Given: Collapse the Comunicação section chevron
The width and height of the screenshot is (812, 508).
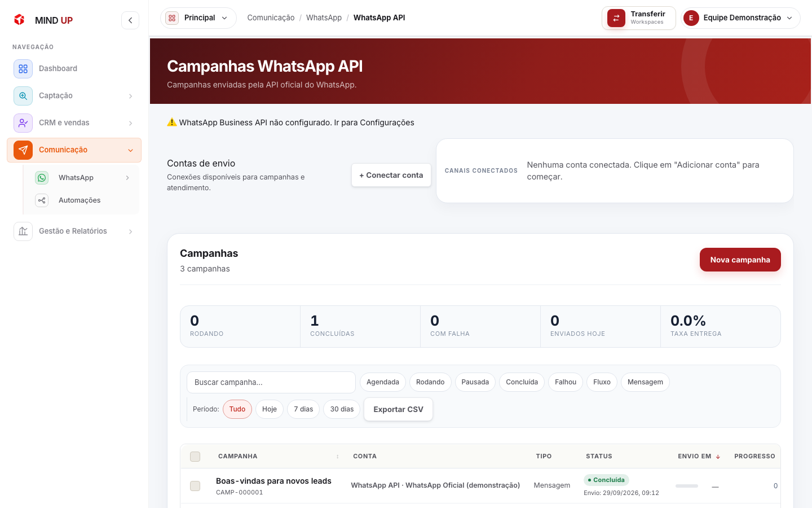Looking at the screenshot, I should point(130,150).
